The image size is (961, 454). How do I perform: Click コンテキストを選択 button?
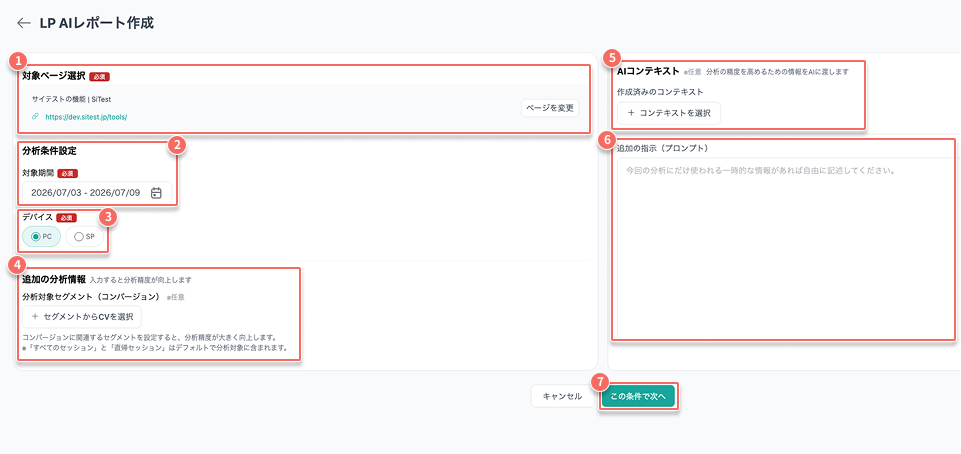coord(669,113)
